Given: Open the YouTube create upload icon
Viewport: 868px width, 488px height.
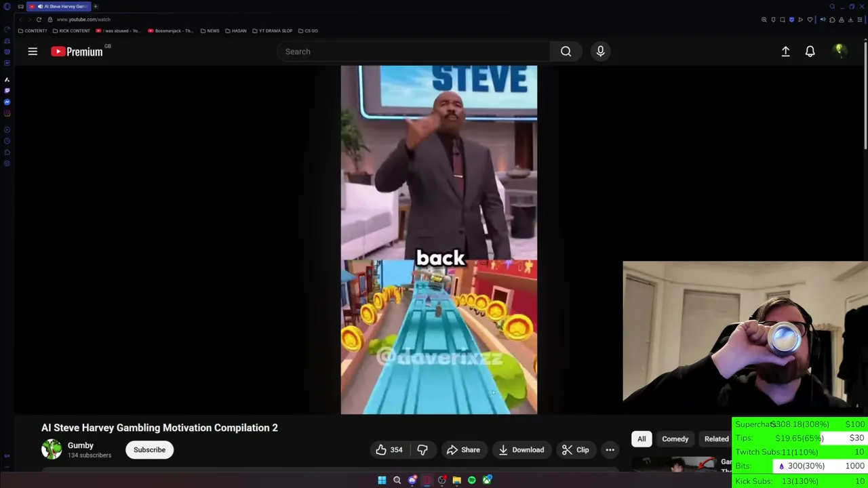Looking at the screenshot, I should (785, 52).
